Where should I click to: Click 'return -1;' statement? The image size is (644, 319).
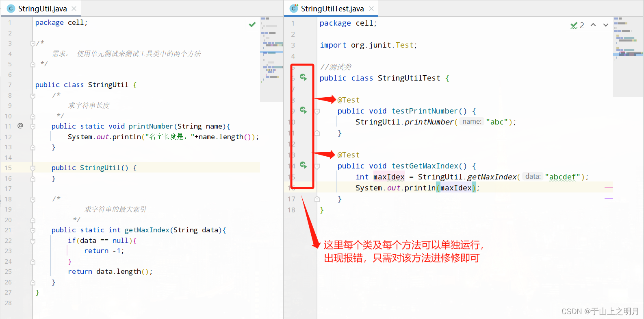pos(104,251)
